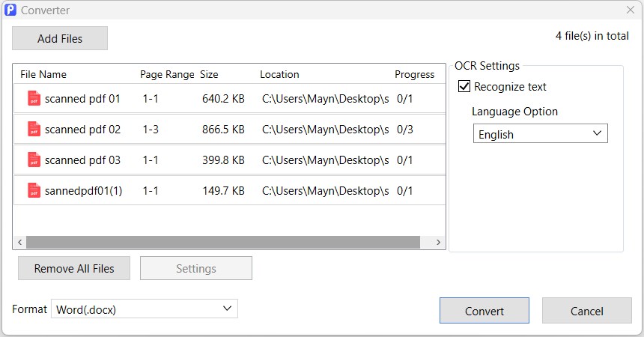Viewport: 644px width, 337px height.
Task: Open the OCR Language Option dropdown
Action: click(540, 134)
